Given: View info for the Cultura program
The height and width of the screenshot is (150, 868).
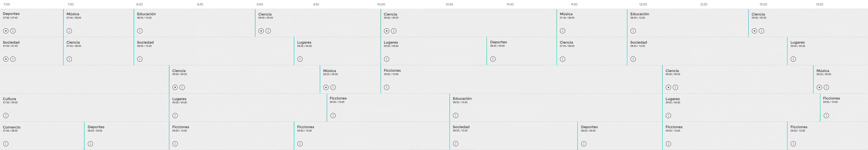Looking at the screenshot, I should point(6,116).
